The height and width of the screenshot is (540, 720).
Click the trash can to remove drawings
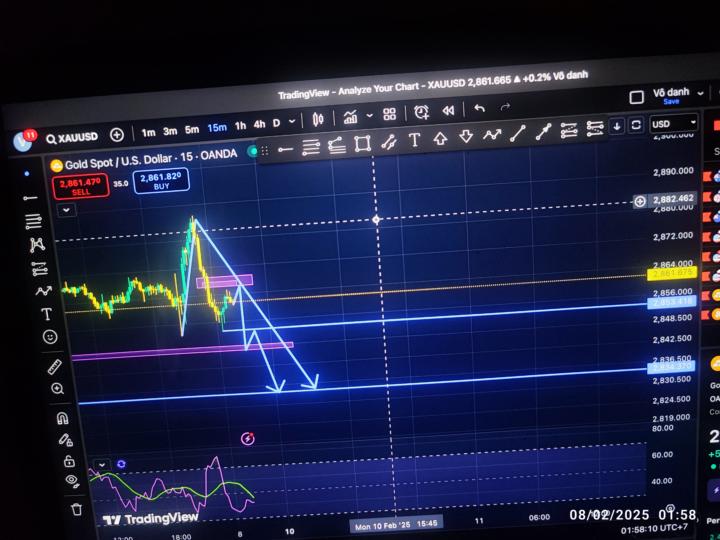77,509
